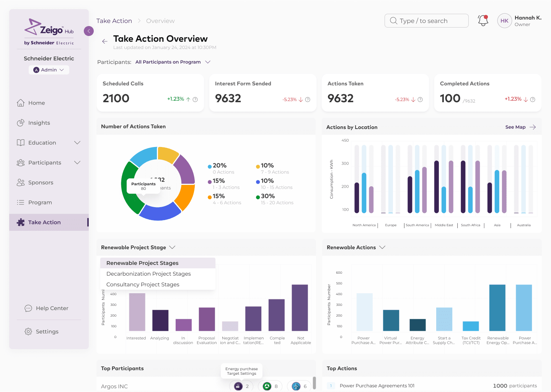This screenshot has width=551, height=392.
Task: Click the Renewable Energy Op... bar
Action: tap(497, 307)
